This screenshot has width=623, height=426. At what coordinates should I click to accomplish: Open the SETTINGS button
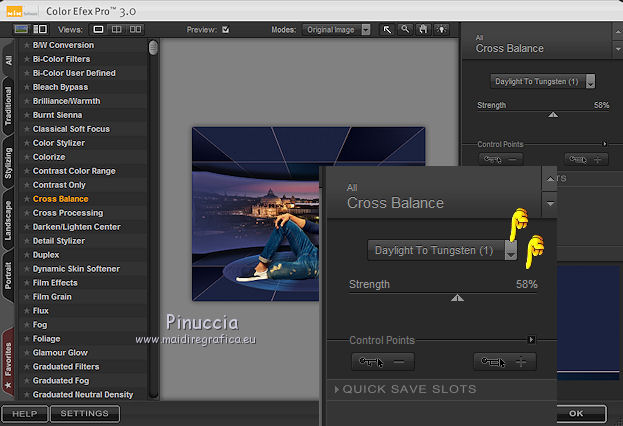click(85, 414)
